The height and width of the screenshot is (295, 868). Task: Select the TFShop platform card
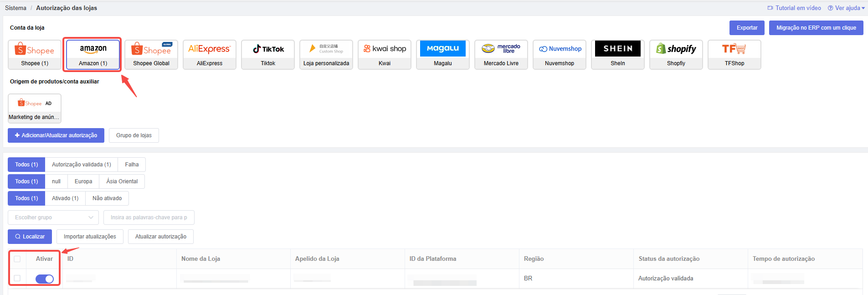[734, 55]
